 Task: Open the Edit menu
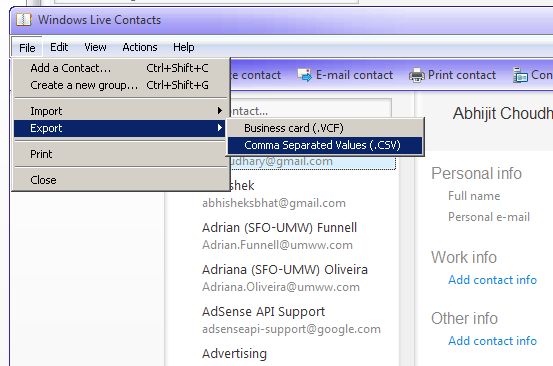[59, 47]
